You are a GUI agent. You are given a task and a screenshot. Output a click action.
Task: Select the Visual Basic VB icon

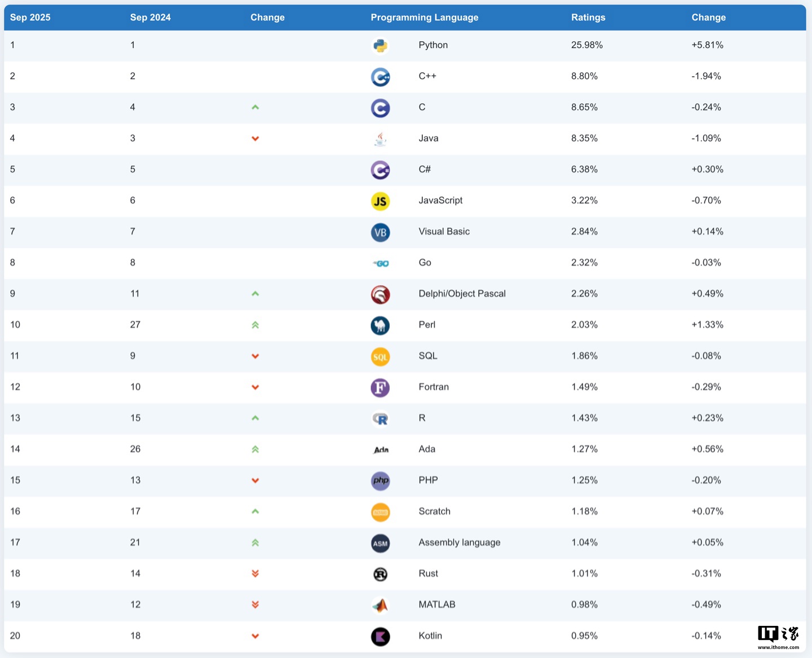pyautogui.click(x=381, y=232)
